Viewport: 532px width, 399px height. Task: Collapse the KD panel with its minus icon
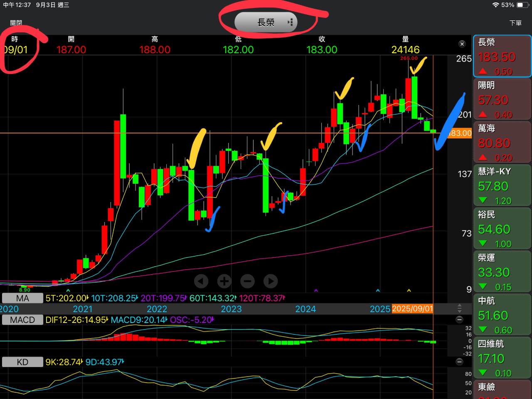[x=459, y=362]
